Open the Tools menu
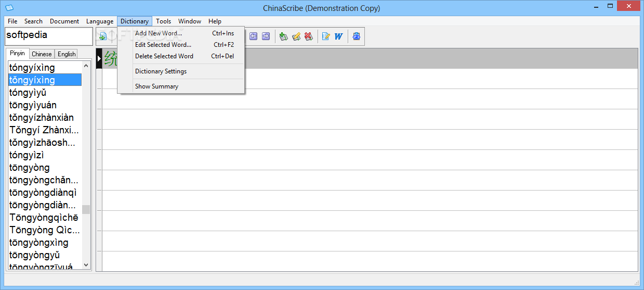Image resolution: width=644 pixels, height=290 pixels. [164, 21]
